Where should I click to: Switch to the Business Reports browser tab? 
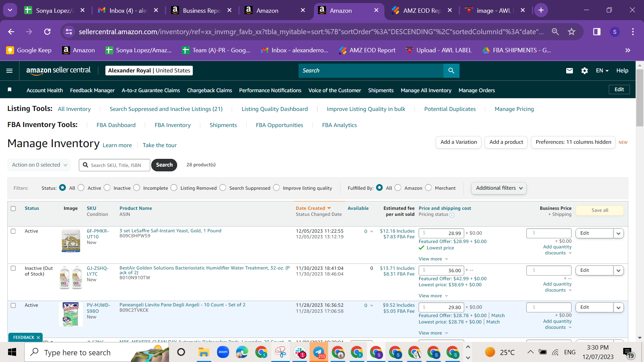click(202, 10)
